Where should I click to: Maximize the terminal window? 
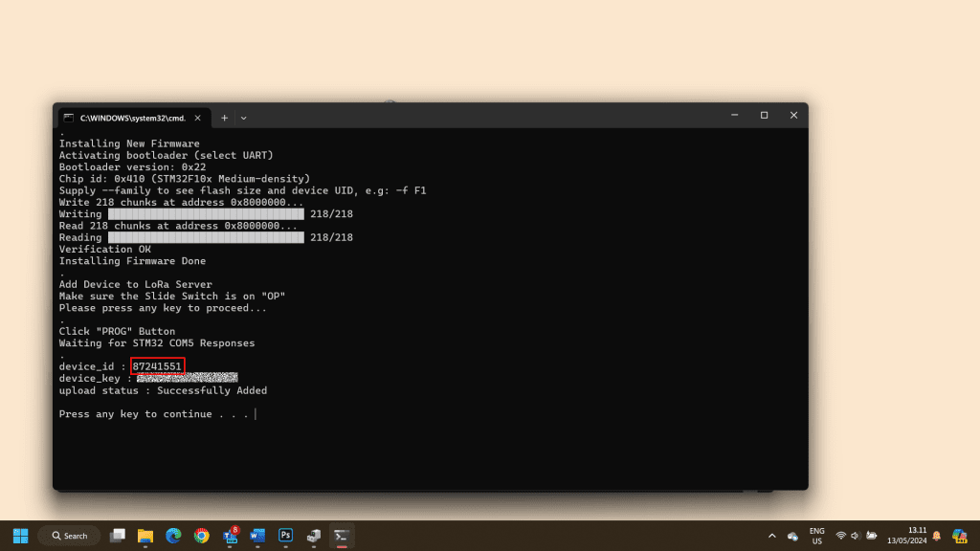click(x=764, y=115)
